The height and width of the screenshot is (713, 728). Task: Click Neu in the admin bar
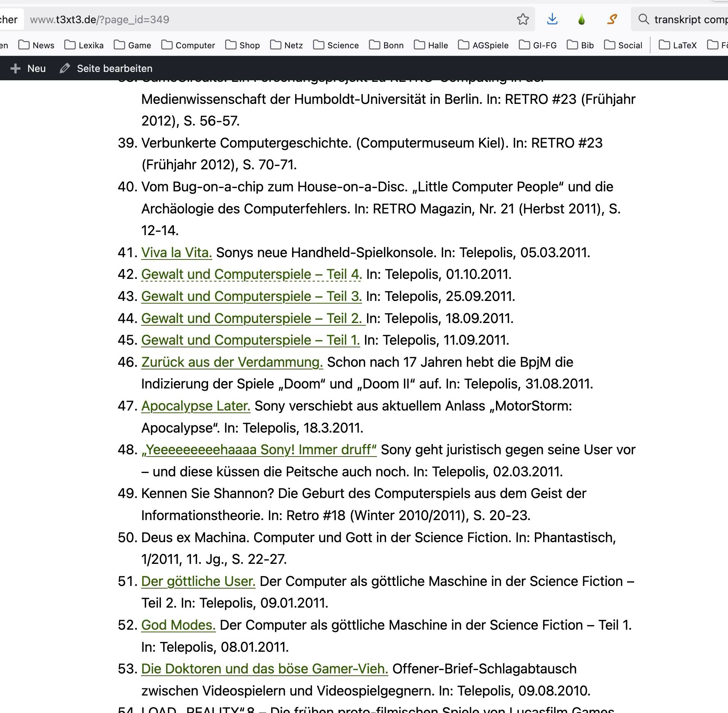click(37, 68)
